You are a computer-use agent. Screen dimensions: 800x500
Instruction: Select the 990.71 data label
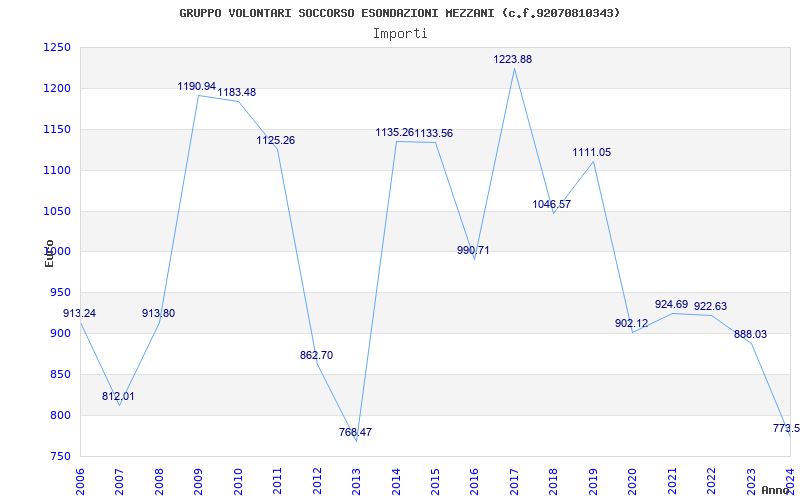(473, 250)
